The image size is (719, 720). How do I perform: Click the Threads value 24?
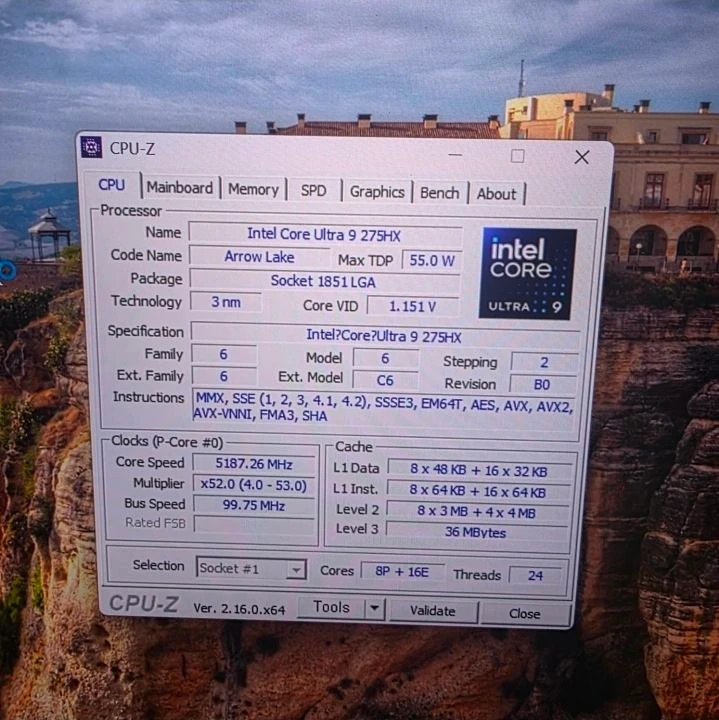click(x=535, y=575)
